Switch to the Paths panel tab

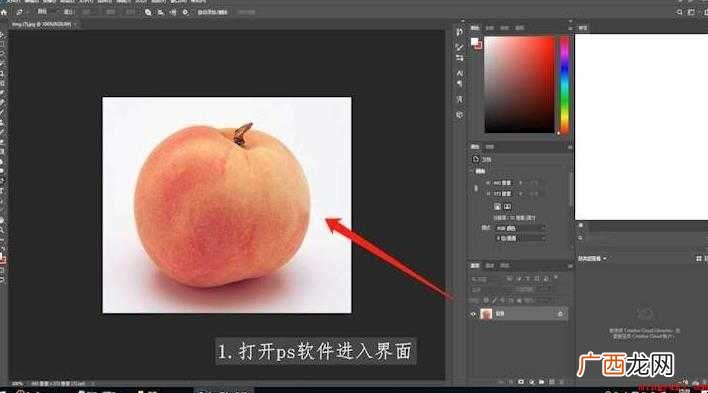click(504, 266)
